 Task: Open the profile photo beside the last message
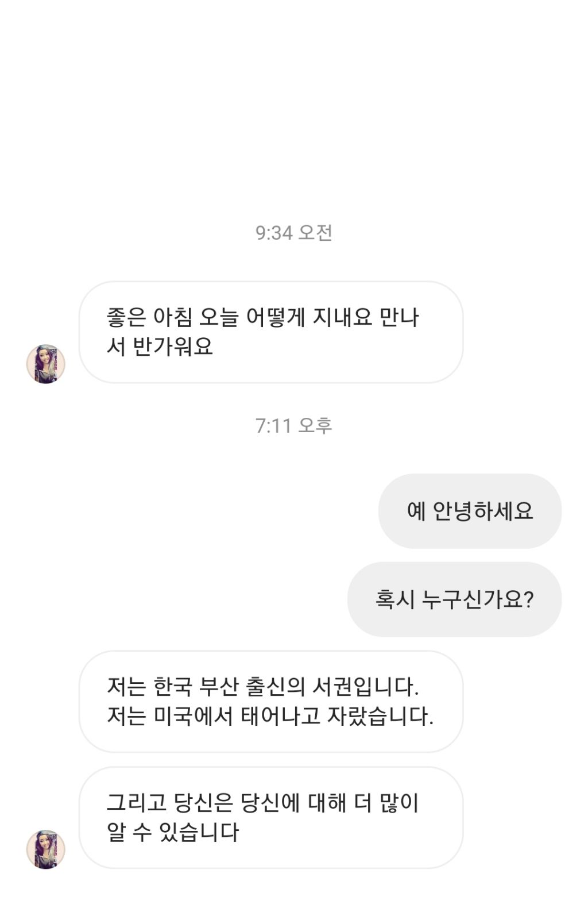tap(46, 849)
